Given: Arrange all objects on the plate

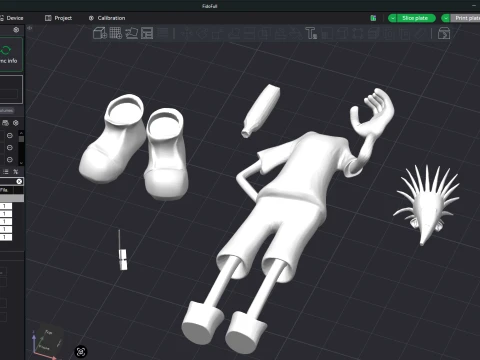Looking at the screenshot, I should point(147,33).
